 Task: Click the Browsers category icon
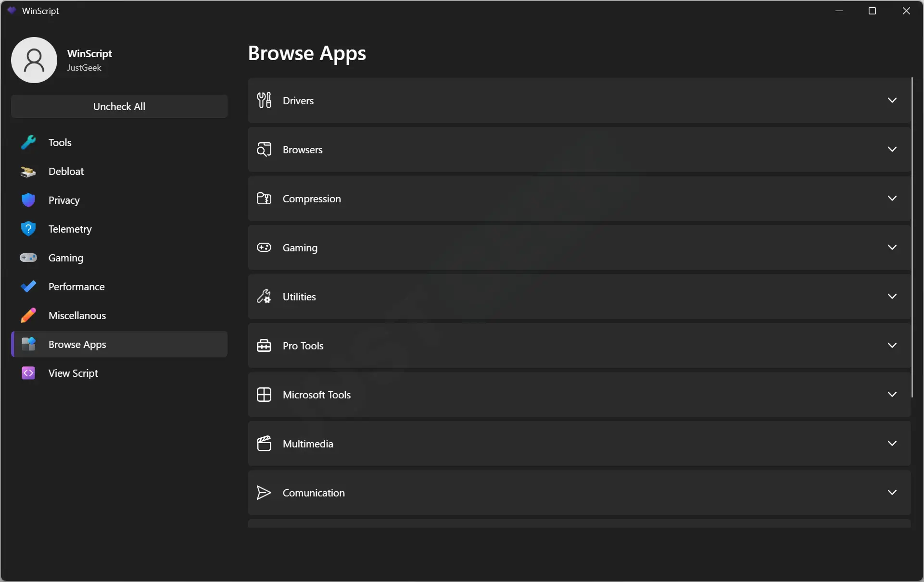(264, 149)
